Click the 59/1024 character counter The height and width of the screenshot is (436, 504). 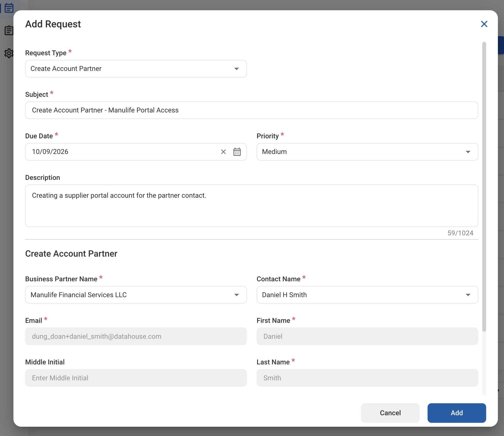click(x=460, y=233)
